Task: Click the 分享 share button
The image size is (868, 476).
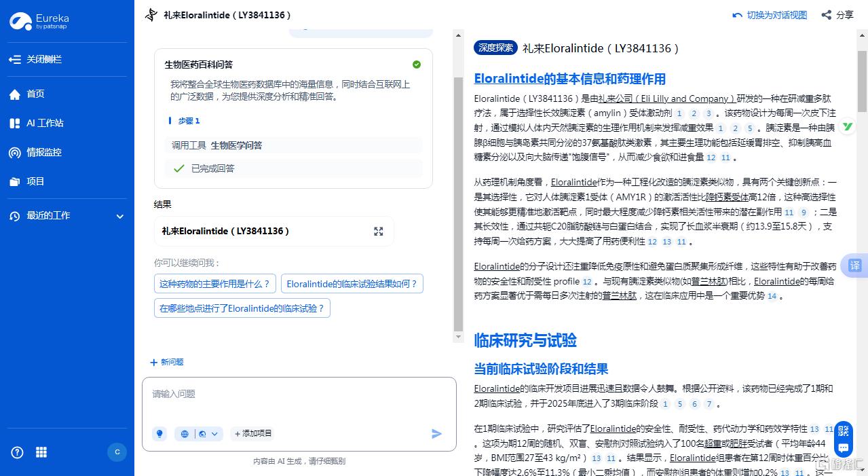Action: [x=837, y=15]
